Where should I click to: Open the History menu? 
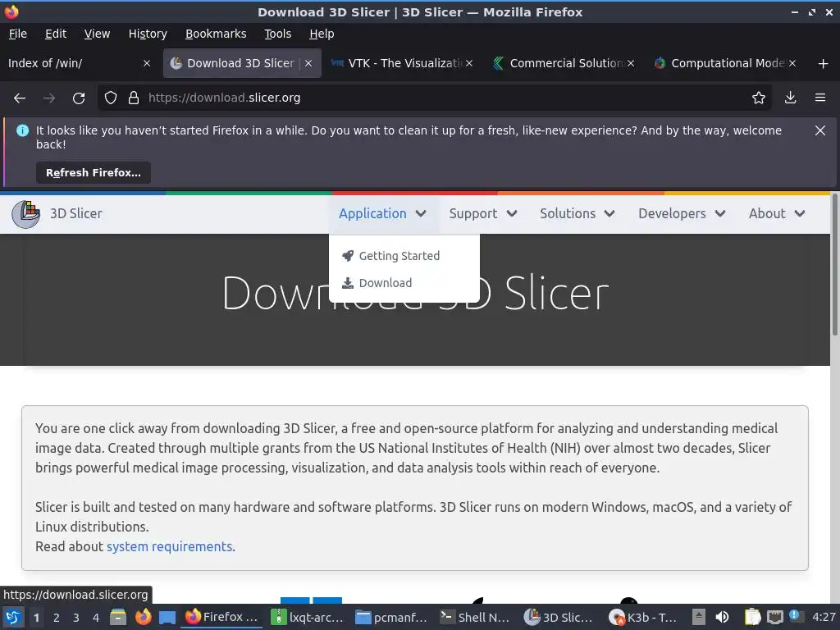click(x=148, y=34)
